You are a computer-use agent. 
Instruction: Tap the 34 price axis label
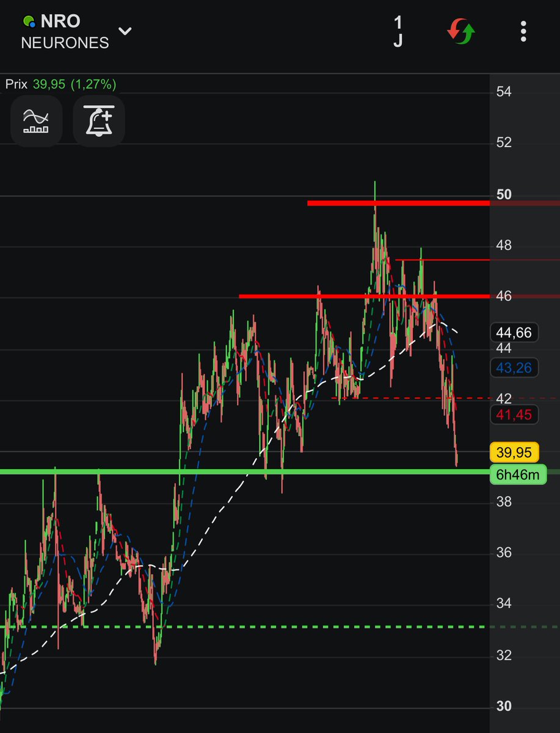pos(504,604)
